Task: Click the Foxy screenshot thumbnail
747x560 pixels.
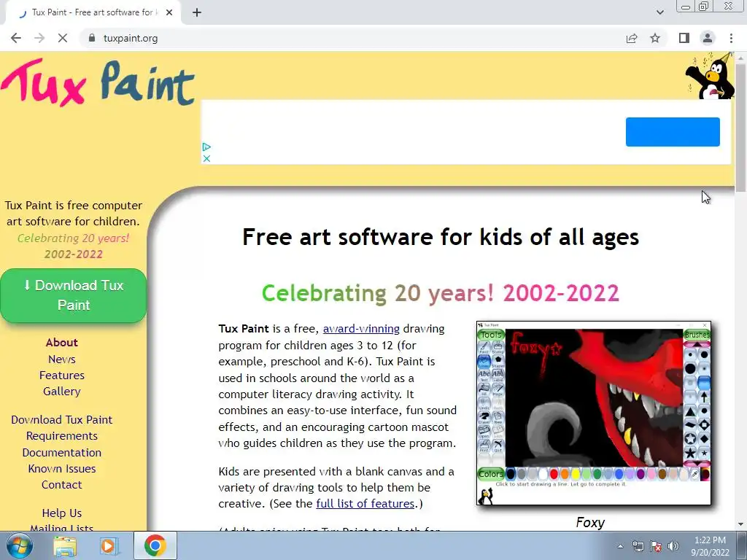Action: (594, 413)
